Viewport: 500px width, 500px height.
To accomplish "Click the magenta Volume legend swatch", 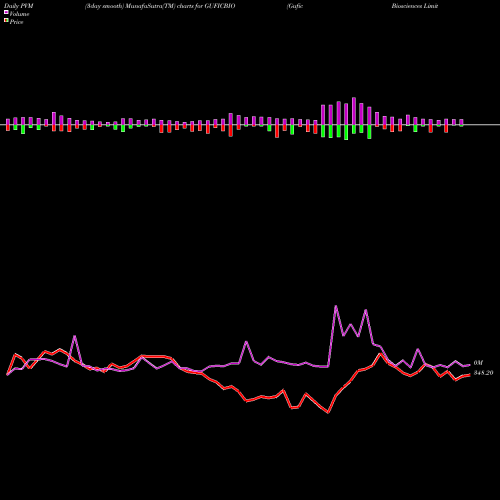I will tap(6, 12).
